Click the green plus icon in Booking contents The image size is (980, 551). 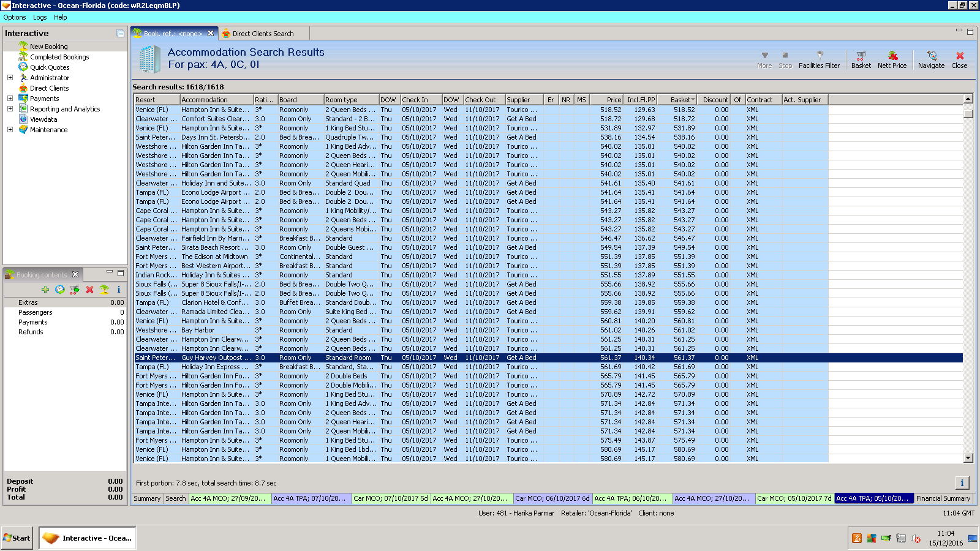point(45,290)
